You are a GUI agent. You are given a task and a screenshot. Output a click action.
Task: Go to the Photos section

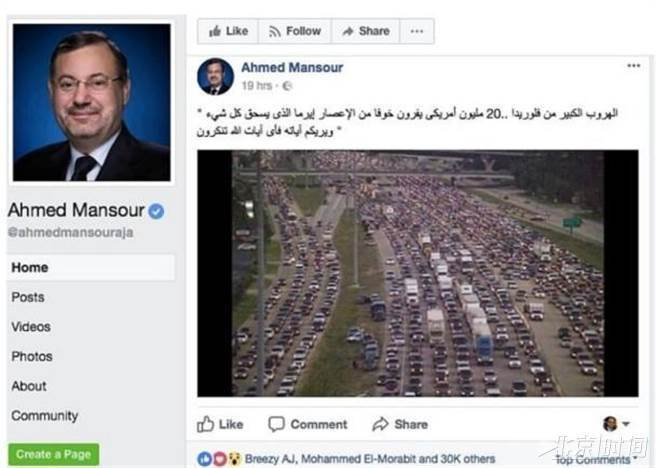(32, 356)
